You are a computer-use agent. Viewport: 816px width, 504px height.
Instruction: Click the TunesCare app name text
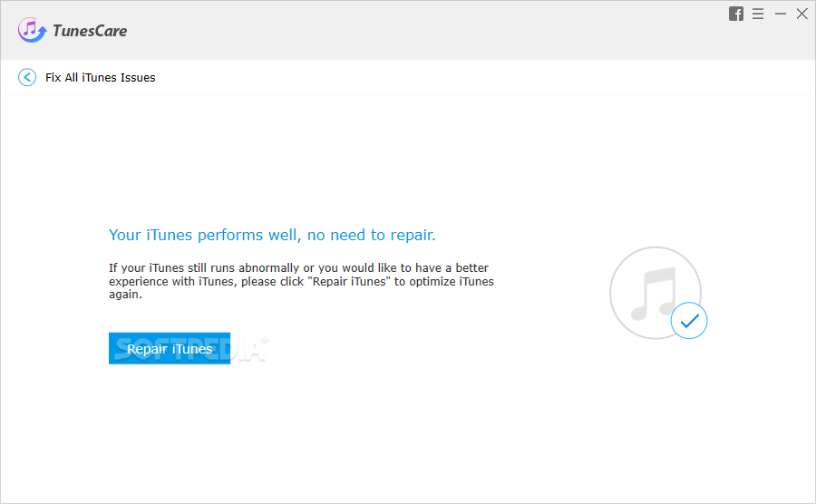(90, 31)
